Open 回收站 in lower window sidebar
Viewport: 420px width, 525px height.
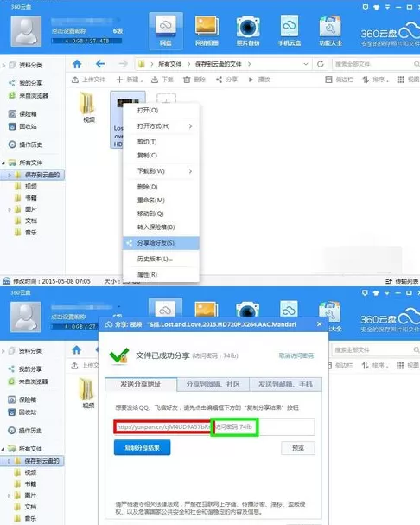click(22, 413)
